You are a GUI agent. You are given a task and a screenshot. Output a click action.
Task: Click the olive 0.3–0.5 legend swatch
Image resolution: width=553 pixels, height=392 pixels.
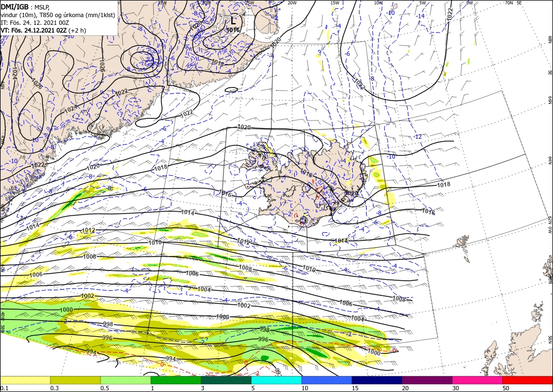(75, 380)
